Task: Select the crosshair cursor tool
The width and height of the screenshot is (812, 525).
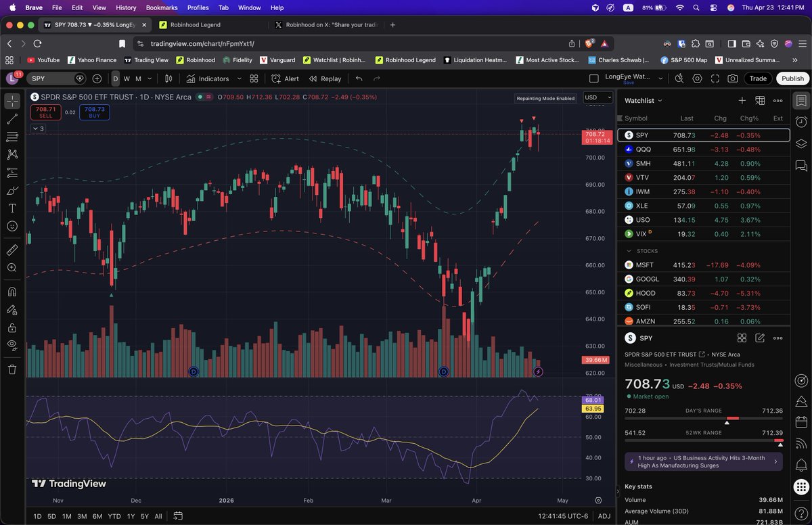Action: pos(12,101)
